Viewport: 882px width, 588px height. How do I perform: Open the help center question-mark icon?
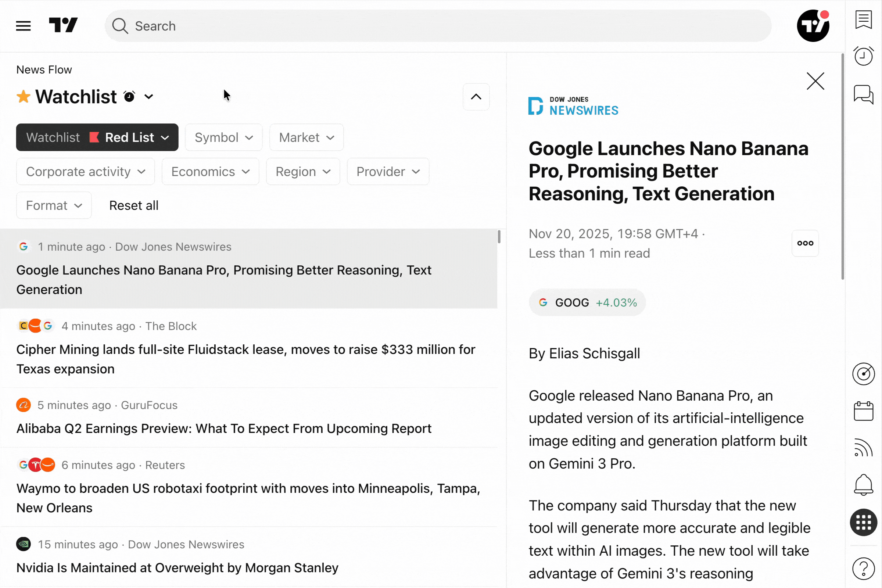tap(863, 568)
